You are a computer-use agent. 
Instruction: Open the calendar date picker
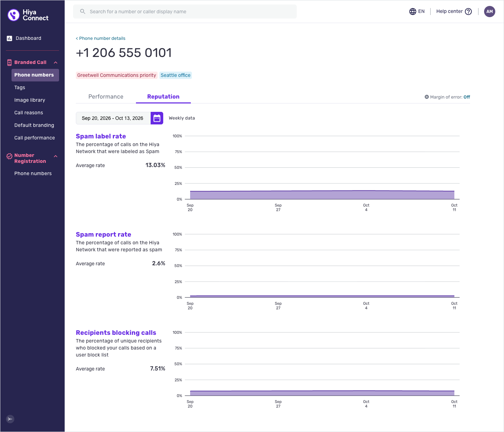click(x=157, y=118)
